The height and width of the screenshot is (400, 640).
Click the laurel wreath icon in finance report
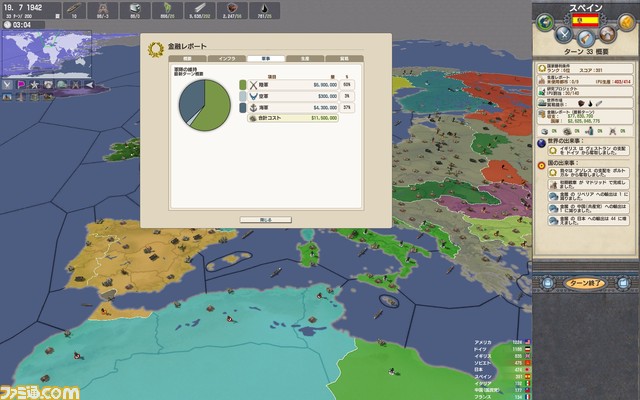156,50
